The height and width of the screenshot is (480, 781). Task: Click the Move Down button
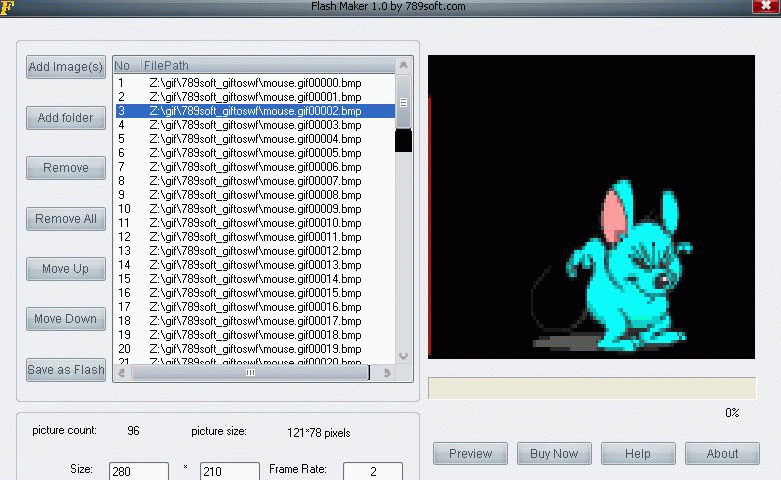click(x=66, y=319)
